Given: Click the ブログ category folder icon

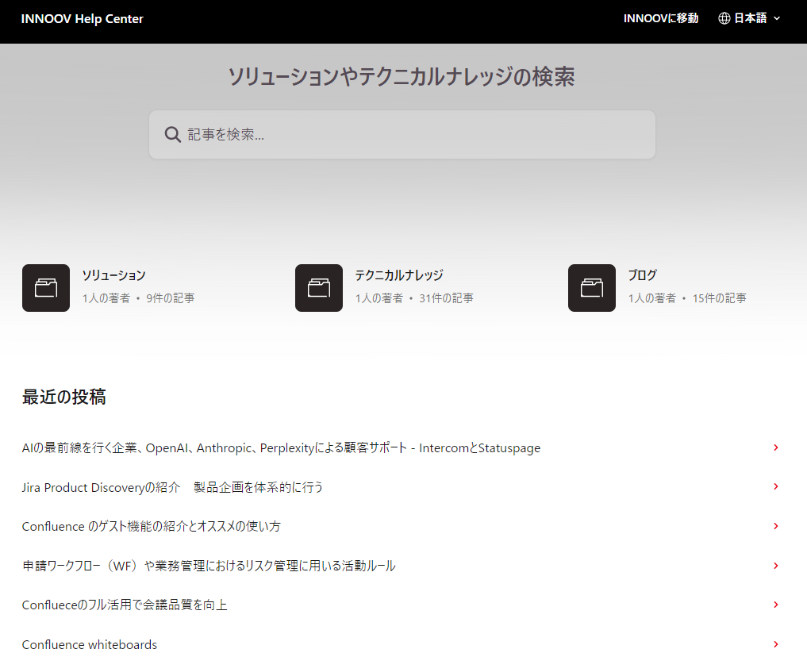Looking at the screenshot, I should coord(590,287).
